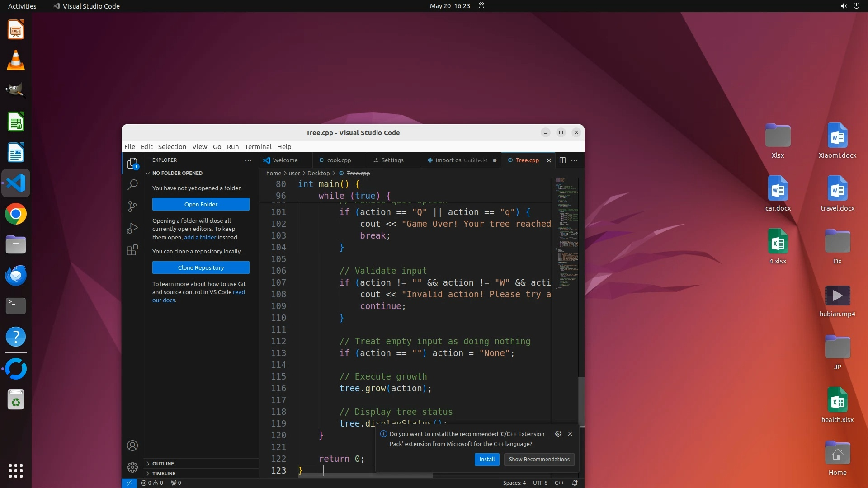Click the editor vertical scrollbar thumb

(x=581, y=400)
